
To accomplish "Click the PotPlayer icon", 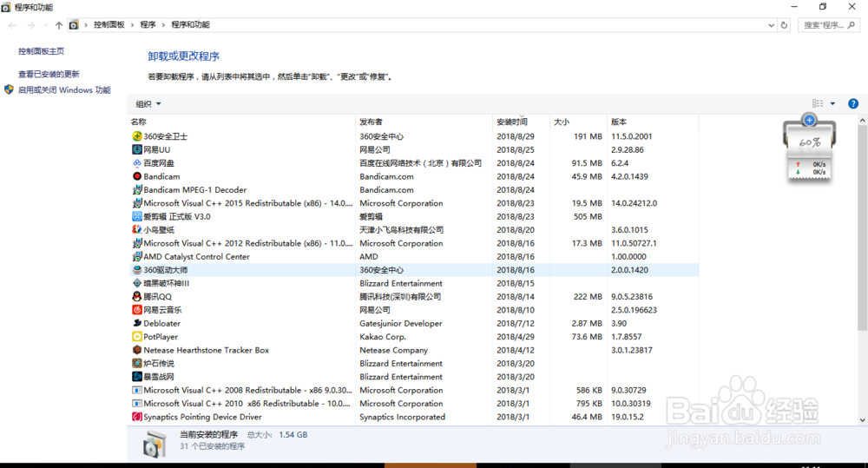I will [137, 337].
